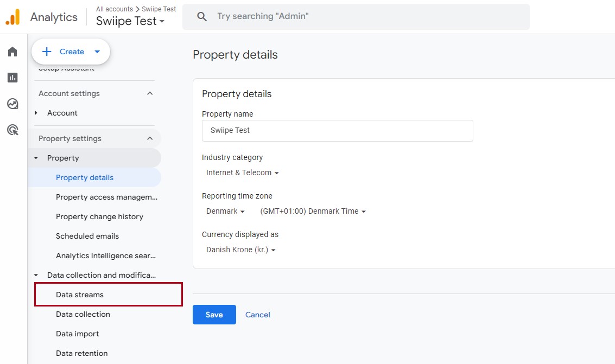
Task: Click the Property name text field
Action: click(x=337, y=131)
